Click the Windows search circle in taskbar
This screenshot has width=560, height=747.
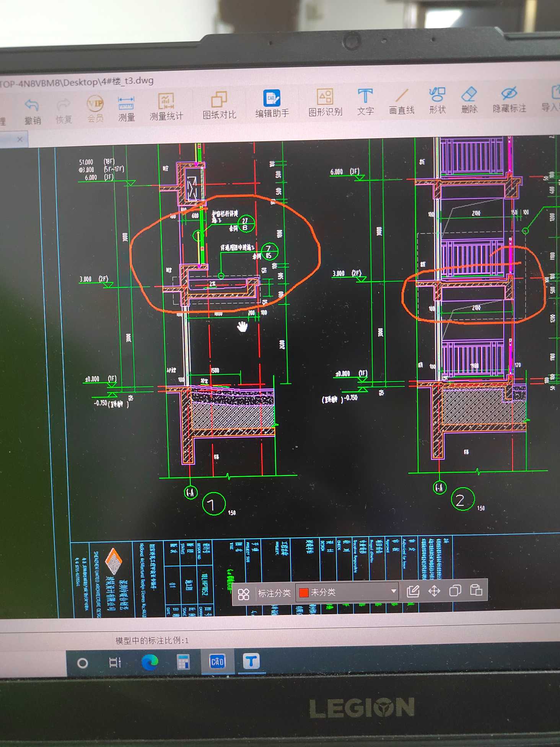82,663
